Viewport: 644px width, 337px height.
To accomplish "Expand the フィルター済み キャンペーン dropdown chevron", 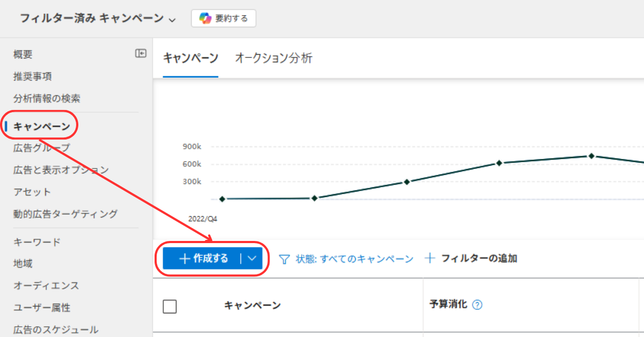I will pyautogui.click(x=172, y=19).
